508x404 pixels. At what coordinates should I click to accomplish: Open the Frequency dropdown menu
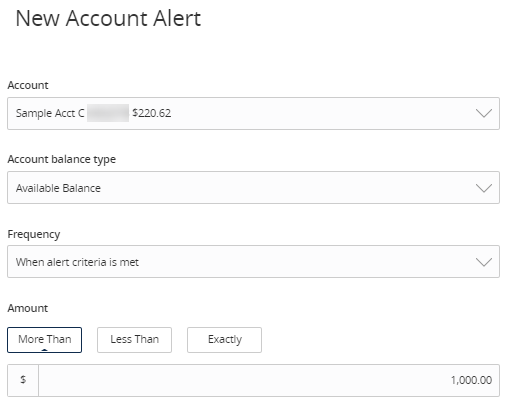pos(253,261)
